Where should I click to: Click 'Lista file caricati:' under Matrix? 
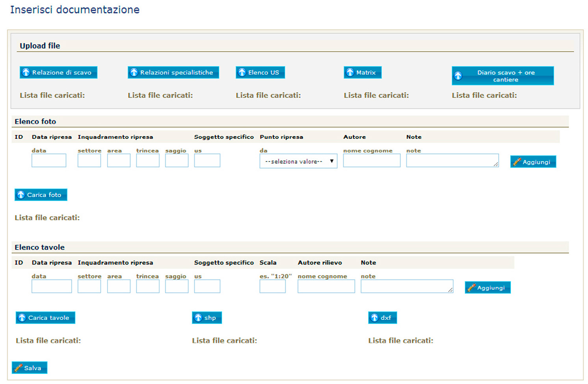point(376,95)
